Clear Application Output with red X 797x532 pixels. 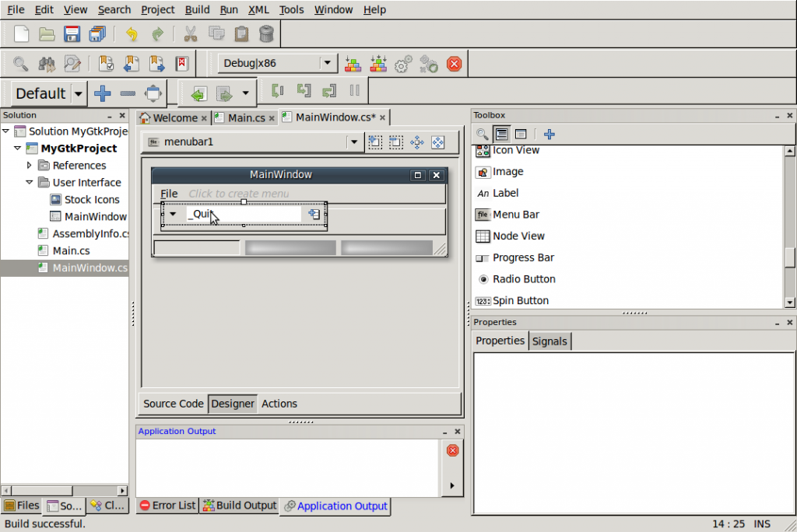(x=452, y=450)
